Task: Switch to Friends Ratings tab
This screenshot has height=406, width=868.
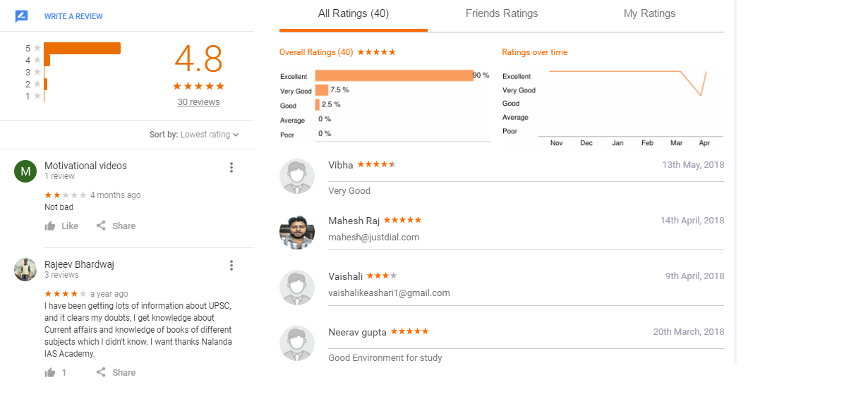Action: pos(502,14)
